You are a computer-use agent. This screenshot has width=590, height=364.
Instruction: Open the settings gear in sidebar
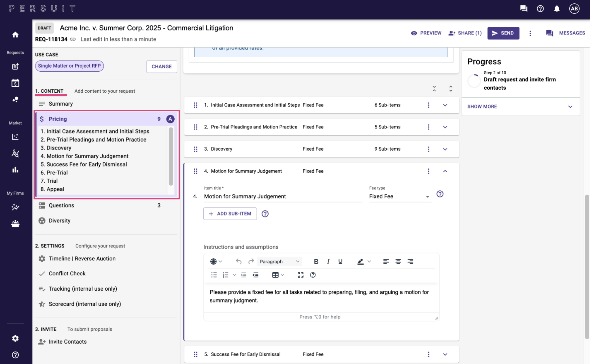pyautogui.click(x=15, y=338)
